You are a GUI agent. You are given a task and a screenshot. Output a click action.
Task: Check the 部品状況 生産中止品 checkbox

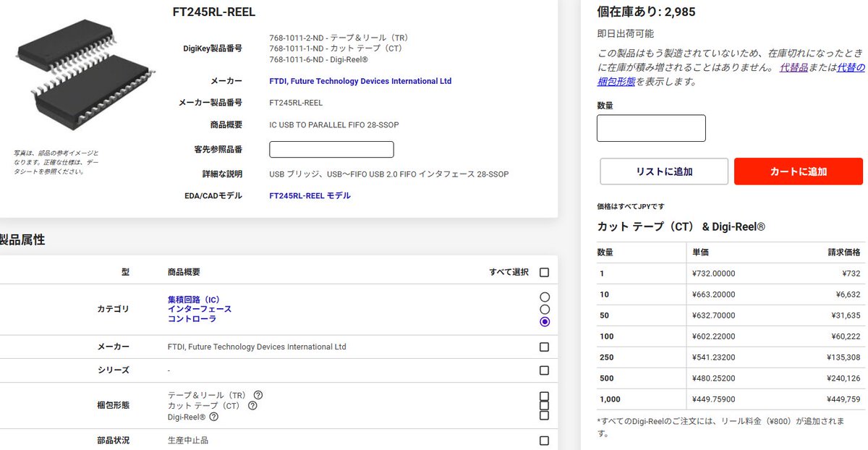pos(544,441)
